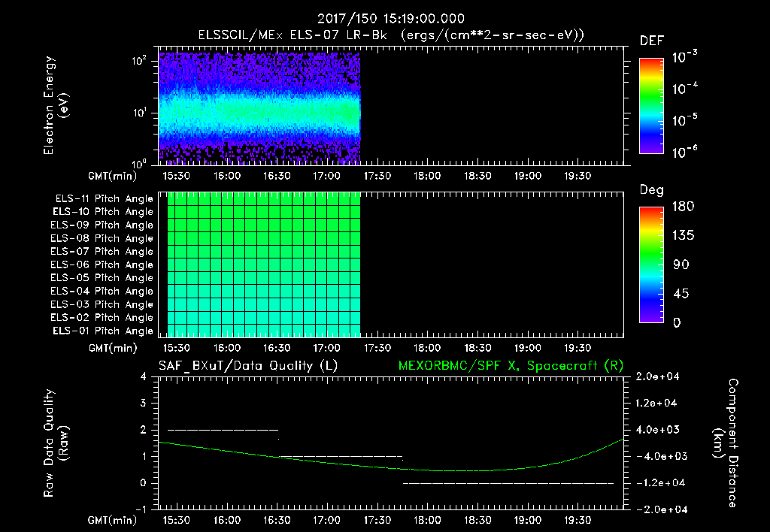Select the ELS-07 Pitch Angle row label
Viewport: 770px width, 532px height.
102,251
